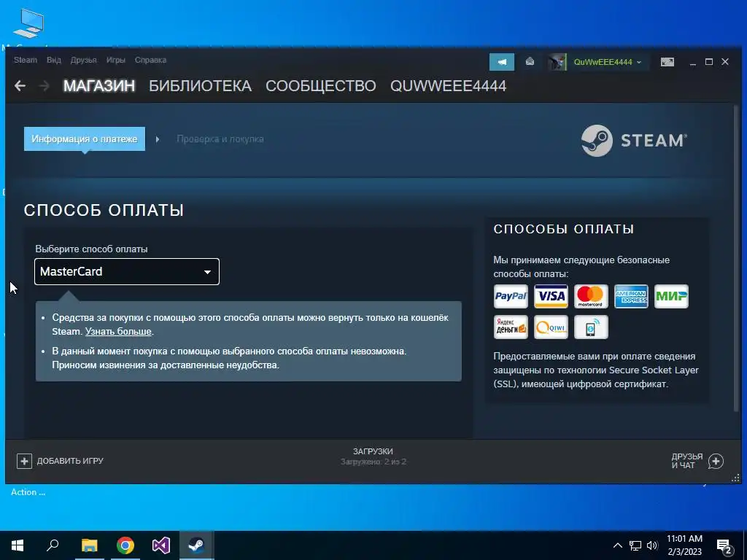Select the Информация о платеже step
Image resolution: width=747 pixels, height=560 pixels.
pyautogui.click(x=85, y=139)
